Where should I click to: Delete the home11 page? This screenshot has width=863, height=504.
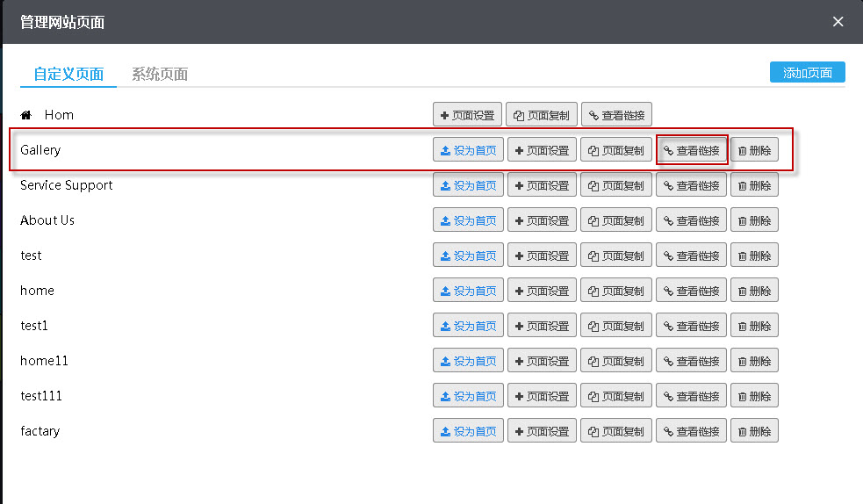click(x=754, y=361)
